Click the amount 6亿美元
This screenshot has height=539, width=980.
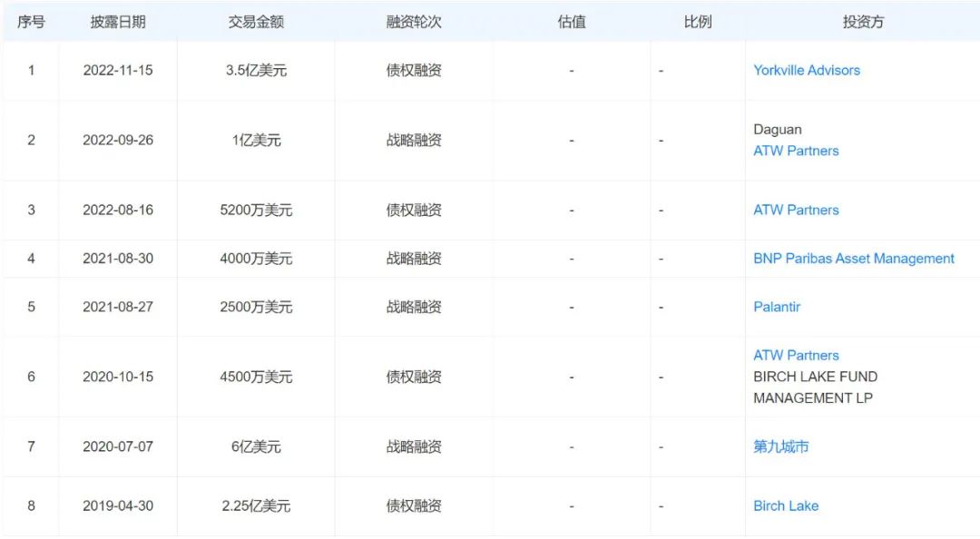point(256,446)
